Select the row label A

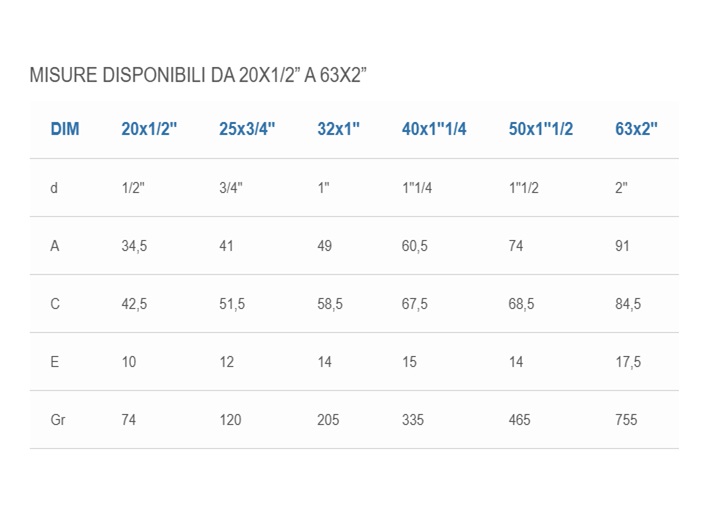(x=55, y=246)
